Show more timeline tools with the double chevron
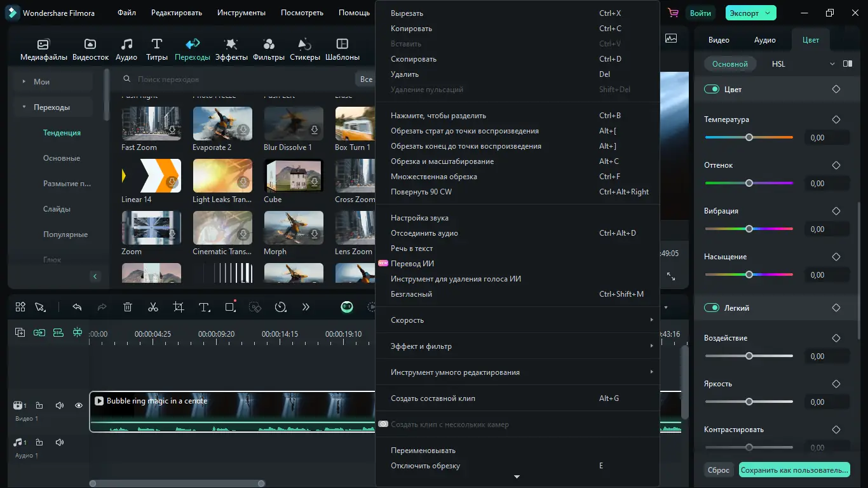The image size is (868, 488). [x=306, y=307]
